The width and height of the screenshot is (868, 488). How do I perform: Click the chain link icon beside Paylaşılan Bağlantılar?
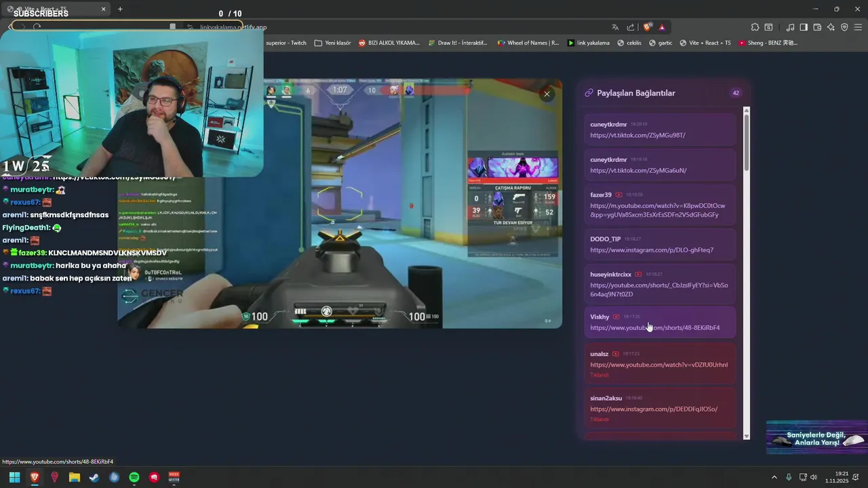pyautogui.click(x=589, y=93)
